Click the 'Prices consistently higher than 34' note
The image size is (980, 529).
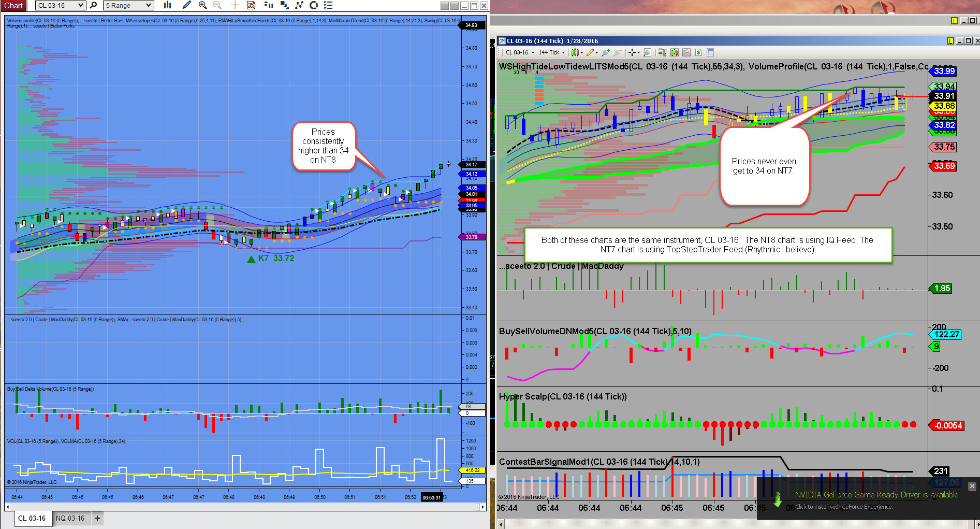point(324,146)
